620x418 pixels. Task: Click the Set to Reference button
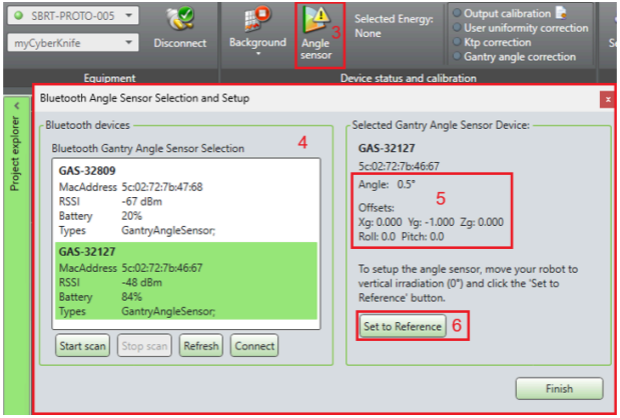402,326
